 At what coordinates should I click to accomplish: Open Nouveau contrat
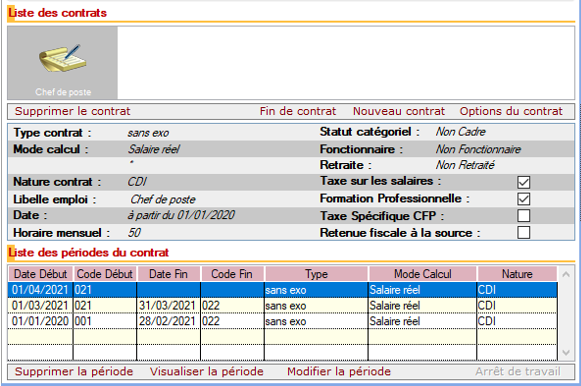pyautogui.click(x=399, y=111)
